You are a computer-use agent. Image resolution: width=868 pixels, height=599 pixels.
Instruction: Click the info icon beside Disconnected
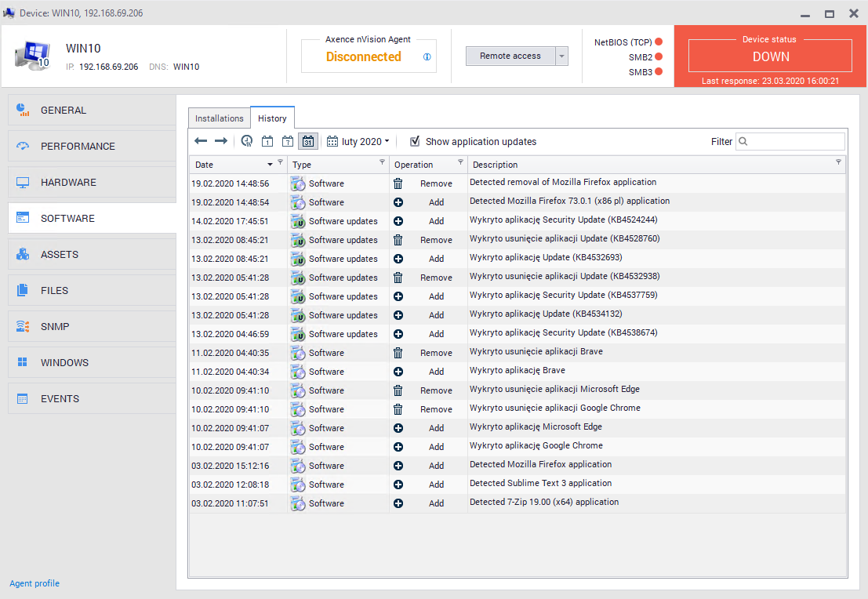point(427,57)
